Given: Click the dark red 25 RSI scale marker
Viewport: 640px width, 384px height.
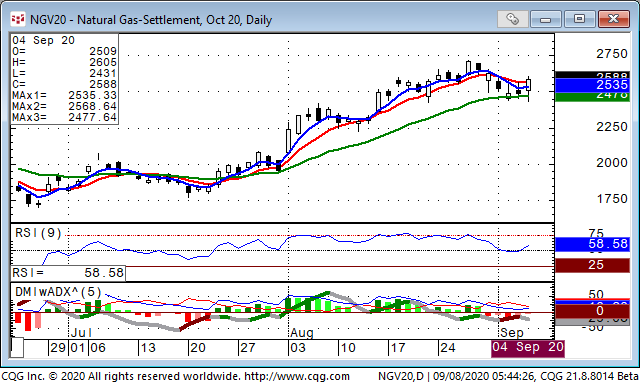Looking at the screenshot, I should pyautogui.click(x=592, y=265).
